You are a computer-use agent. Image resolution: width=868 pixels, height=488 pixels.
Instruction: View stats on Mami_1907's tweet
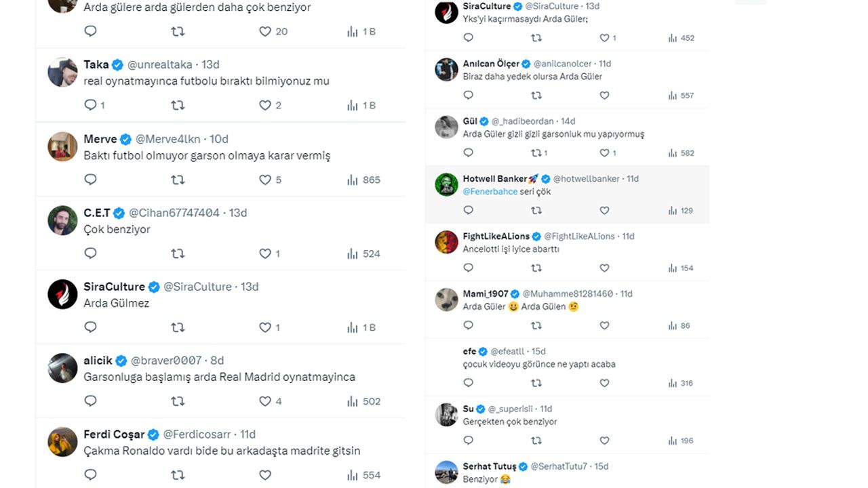point(679,326)
